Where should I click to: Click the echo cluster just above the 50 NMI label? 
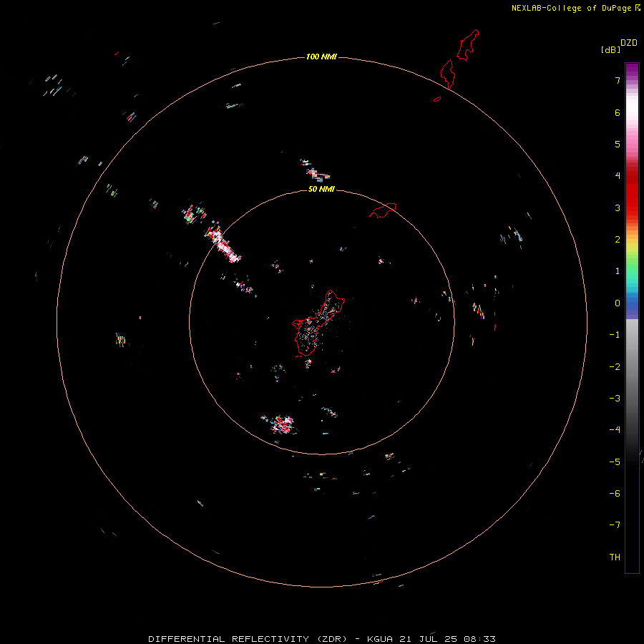click(315, 170)
